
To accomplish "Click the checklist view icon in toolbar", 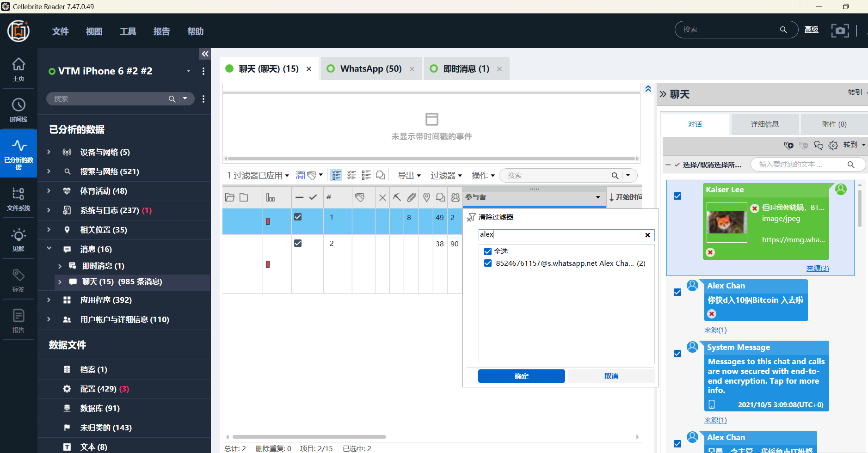I will point(351,175).
